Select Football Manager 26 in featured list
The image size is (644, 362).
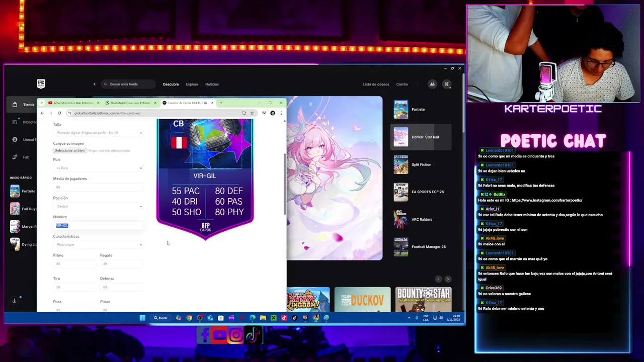coord(421,246)
